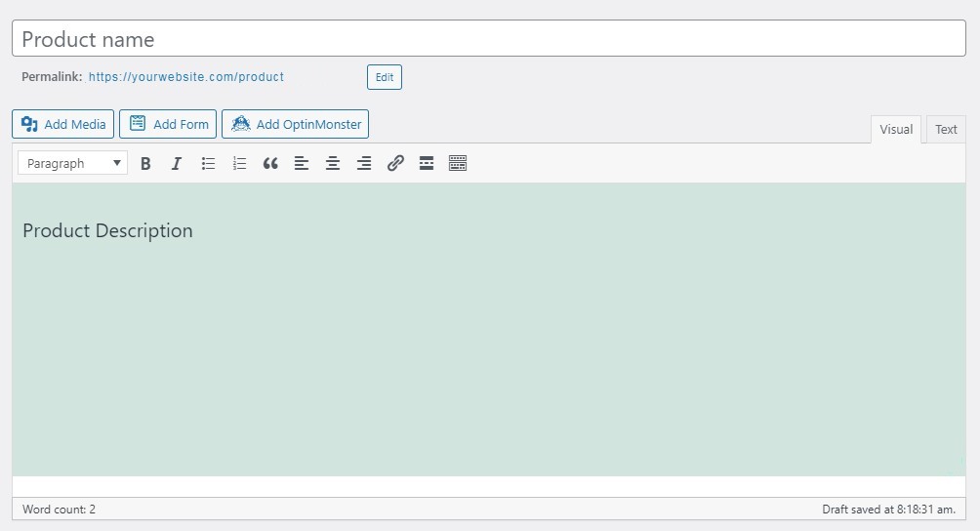Switch to the Visual editor tab
Viewport: 980px width, 531px height.
point(896,129)
